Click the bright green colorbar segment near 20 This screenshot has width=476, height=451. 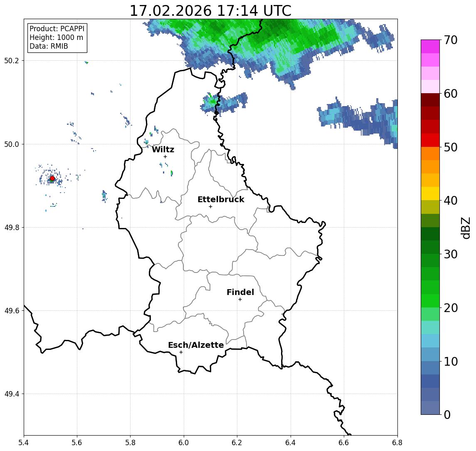click(x=430, y=301)
